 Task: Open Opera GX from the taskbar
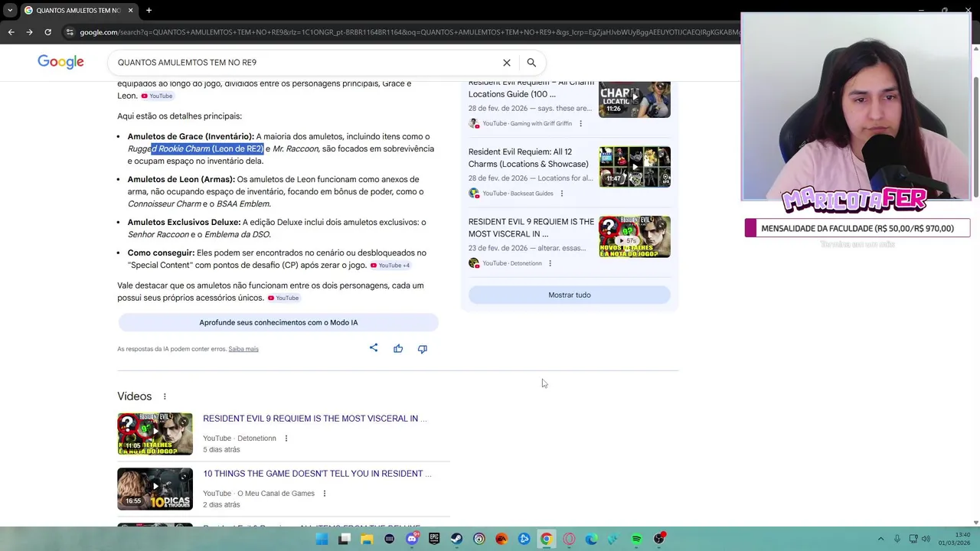point(569,539)
